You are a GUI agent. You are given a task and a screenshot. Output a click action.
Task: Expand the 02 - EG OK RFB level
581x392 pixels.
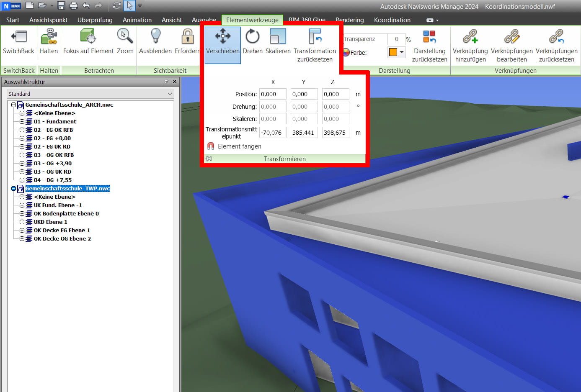(x=22, y=130)
